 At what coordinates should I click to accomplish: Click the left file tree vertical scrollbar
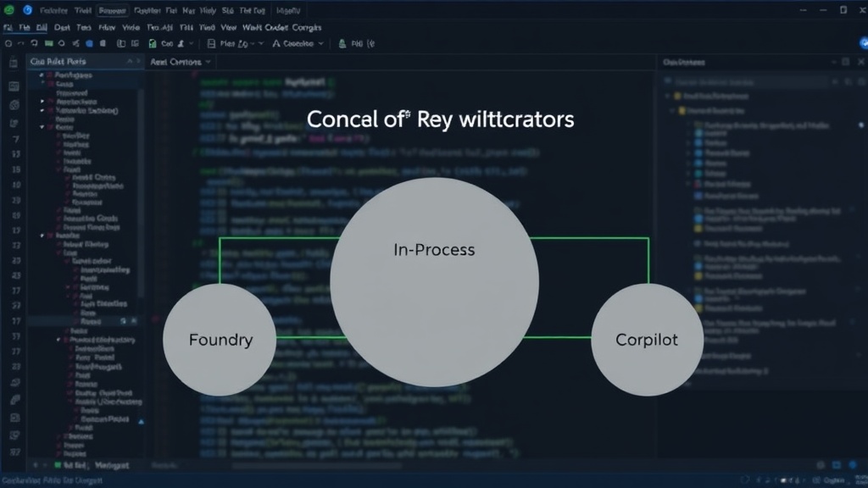pyautogui.click(x=142, y=194)
